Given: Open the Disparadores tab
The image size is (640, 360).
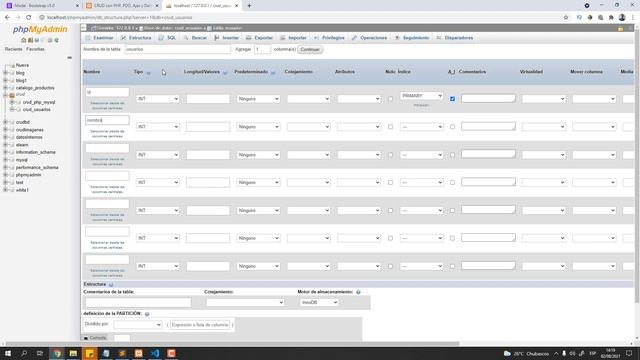Looking at the screenshot, I should [x=455, y=38].
